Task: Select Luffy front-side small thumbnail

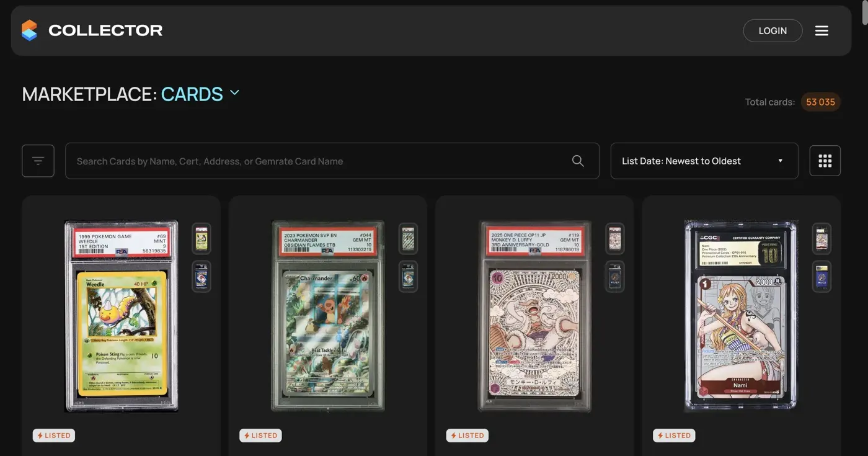Action: click(x=614, y=239)
